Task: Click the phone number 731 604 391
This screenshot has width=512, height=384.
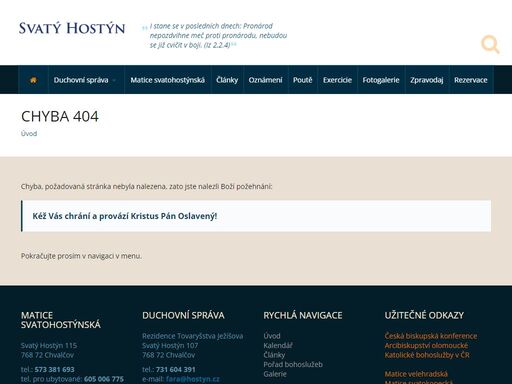Action: click(176, 369)
